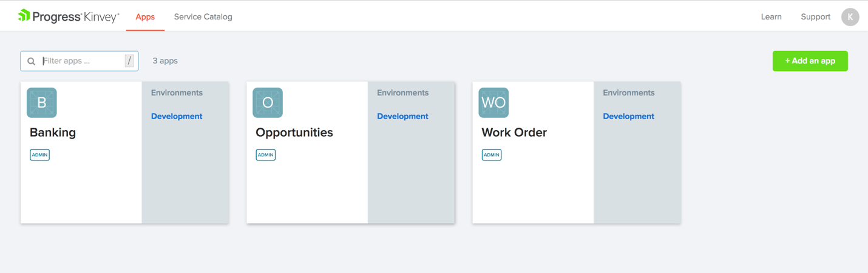Open the Service Catalog tab

[x=203, y=17]
